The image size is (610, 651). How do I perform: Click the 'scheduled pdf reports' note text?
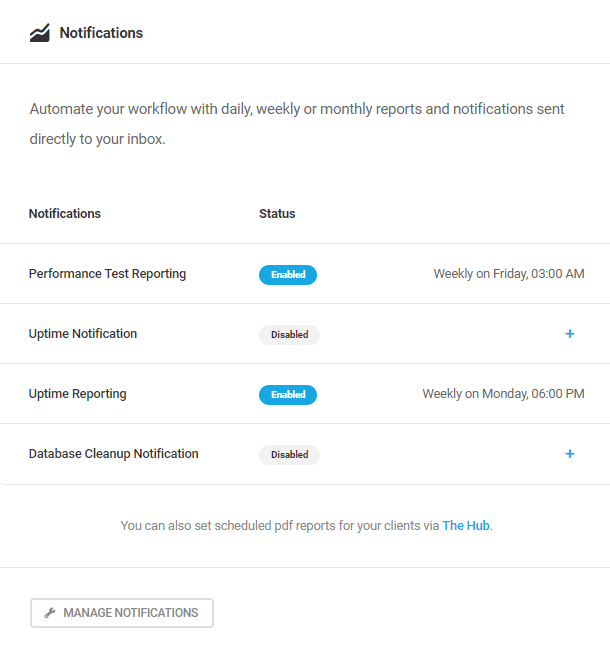306,526
